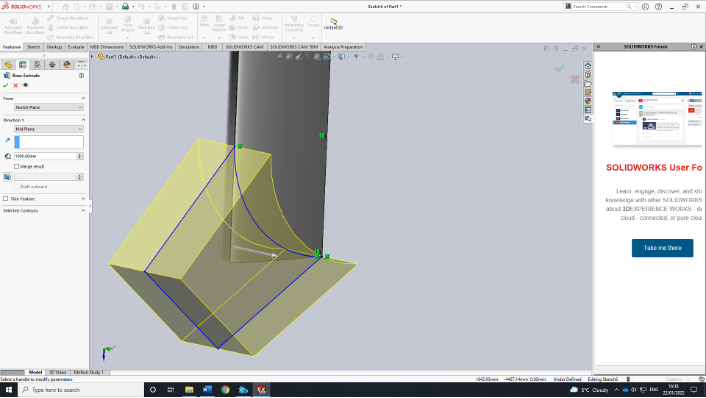Open Chrome from the taskbar
Image resolution: width=706 pixels, height=398 pixels.
[x=225, y=390]
